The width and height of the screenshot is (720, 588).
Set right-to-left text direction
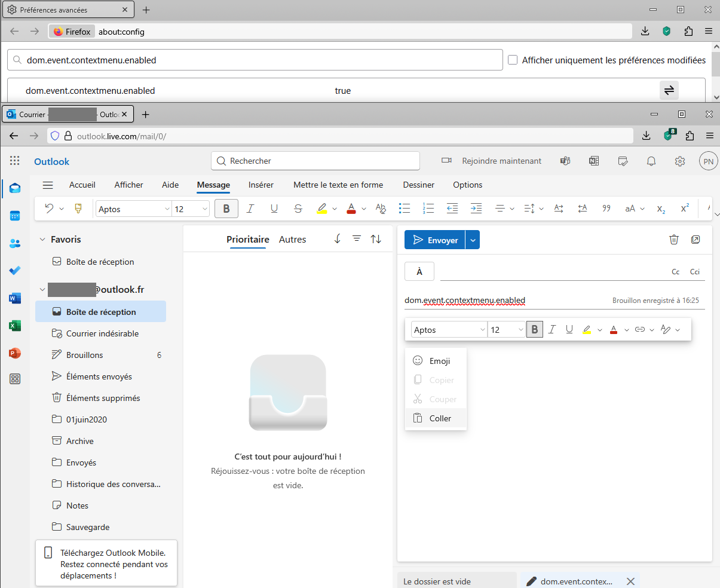(583, 209)
